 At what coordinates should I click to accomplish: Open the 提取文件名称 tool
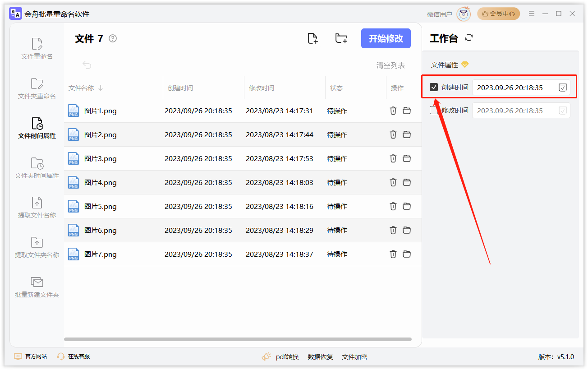coord(36,207)
